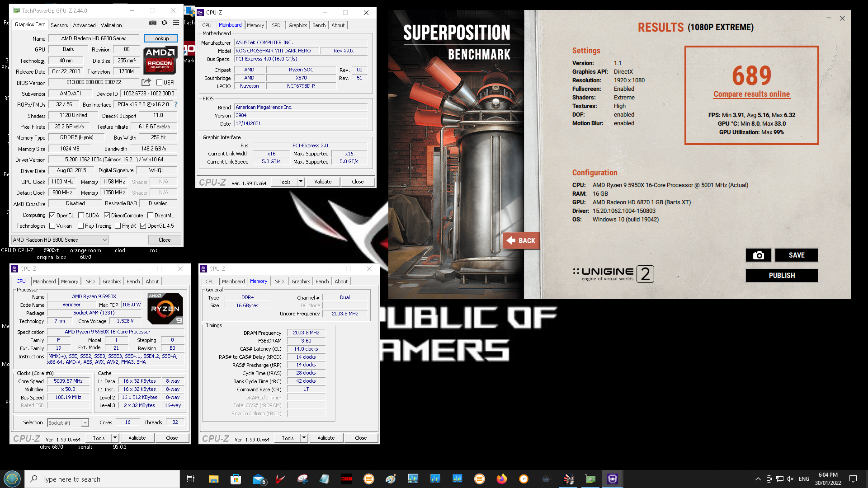This screenshot has height=488, width=868.
Task: Click BIOS export arrow icon in GPU-Z
Action: click(146, 82)
